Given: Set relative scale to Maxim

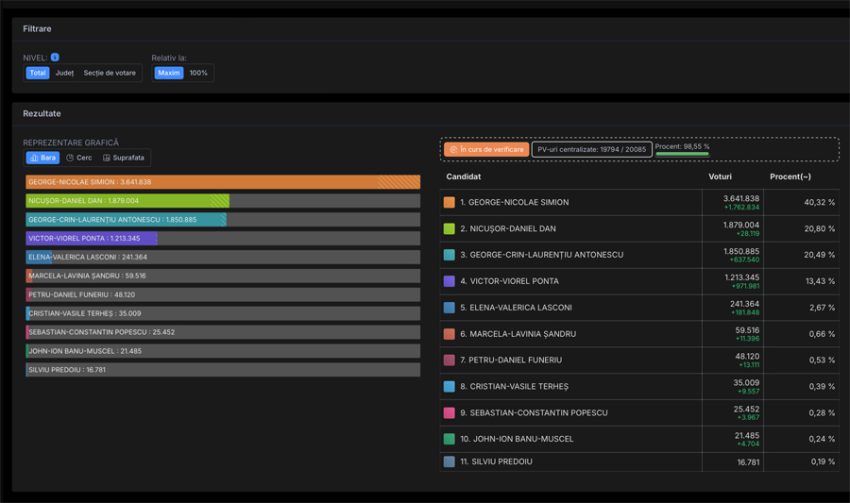Looking at the screenshot, I should 168,73.
